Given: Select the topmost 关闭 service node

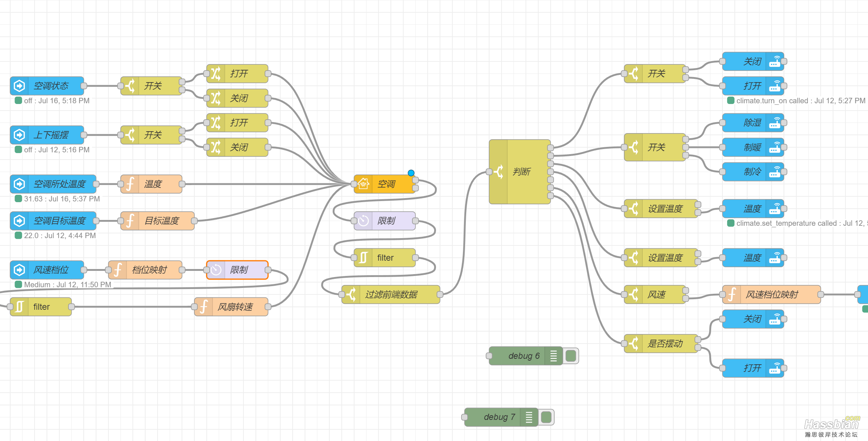Looking at the screenshot, I should 753,61.
